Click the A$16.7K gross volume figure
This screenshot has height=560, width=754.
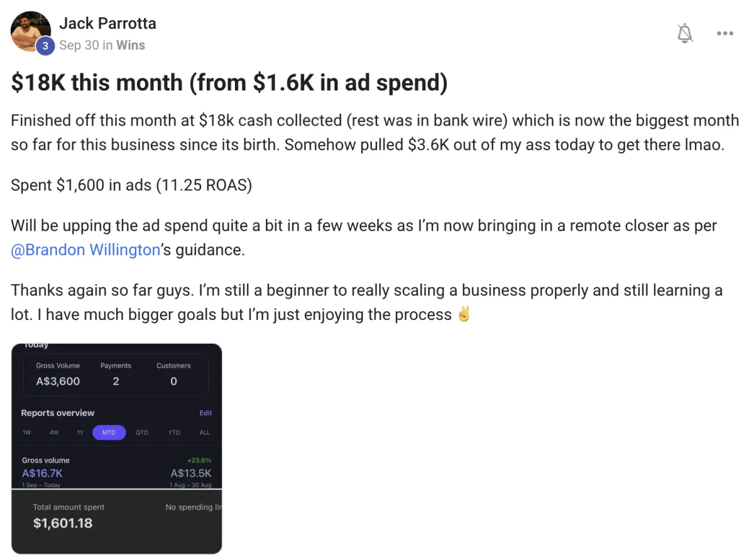point(42,473)
